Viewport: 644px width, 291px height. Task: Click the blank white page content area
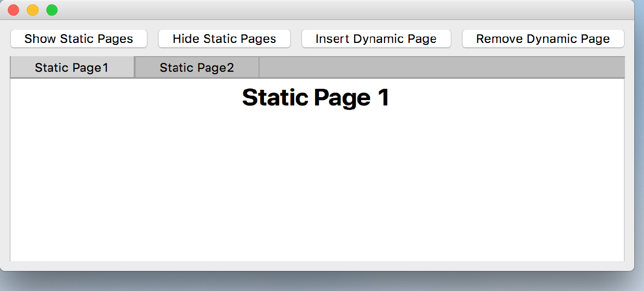click(317, 186)
